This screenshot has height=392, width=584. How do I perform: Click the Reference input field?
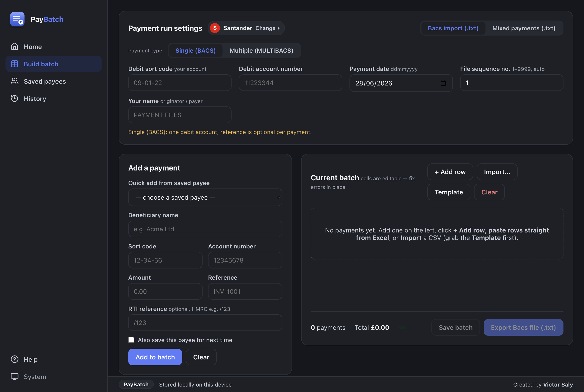pyautogui.click(x=245, y=291)
